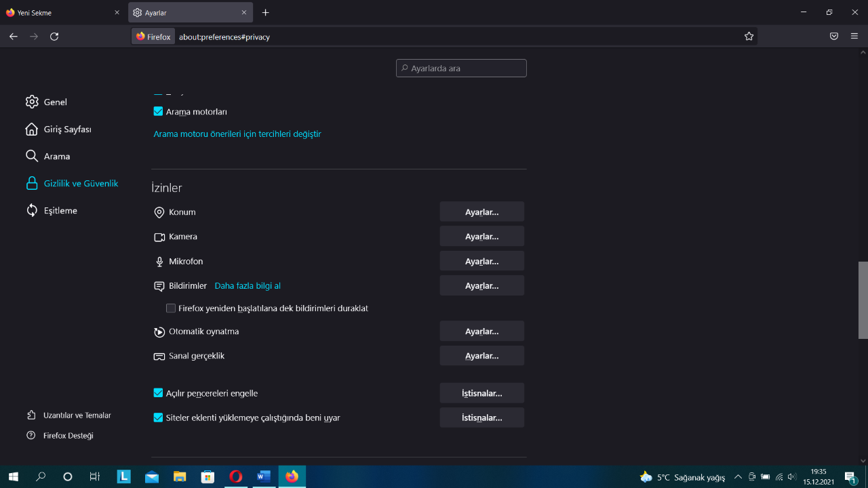
Task: Open the Arama settings category
Action: (x=47, y=156)
